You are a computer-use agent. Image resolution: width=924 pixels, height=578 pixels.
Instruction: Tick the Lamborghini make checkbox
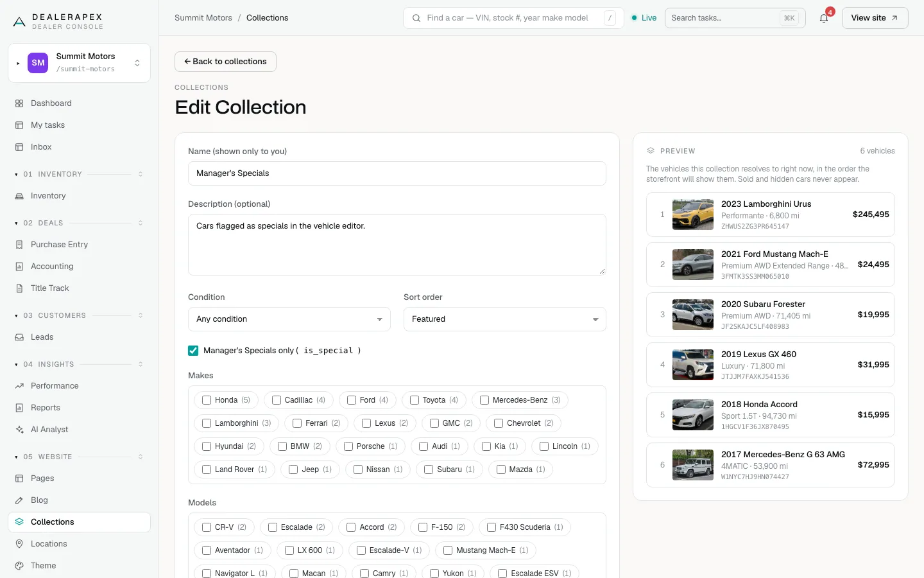(207, 423)
